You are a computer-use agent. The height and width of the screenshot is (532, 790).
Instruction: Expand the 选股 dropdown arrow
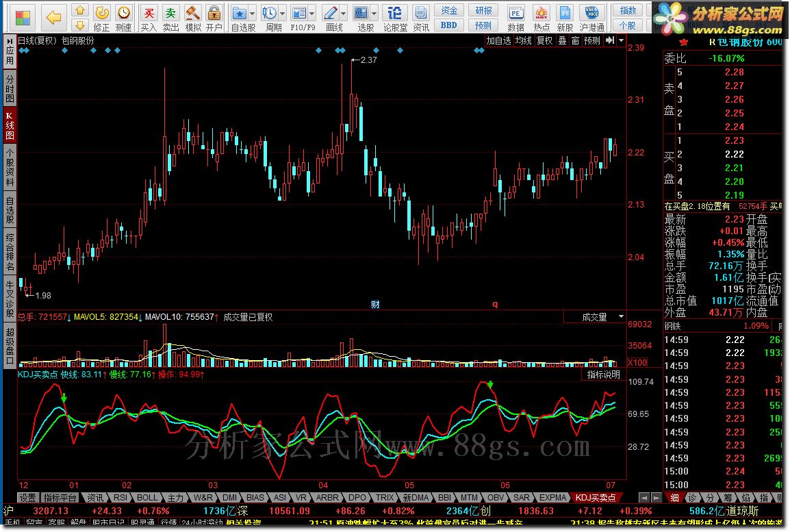click(374, 13)
